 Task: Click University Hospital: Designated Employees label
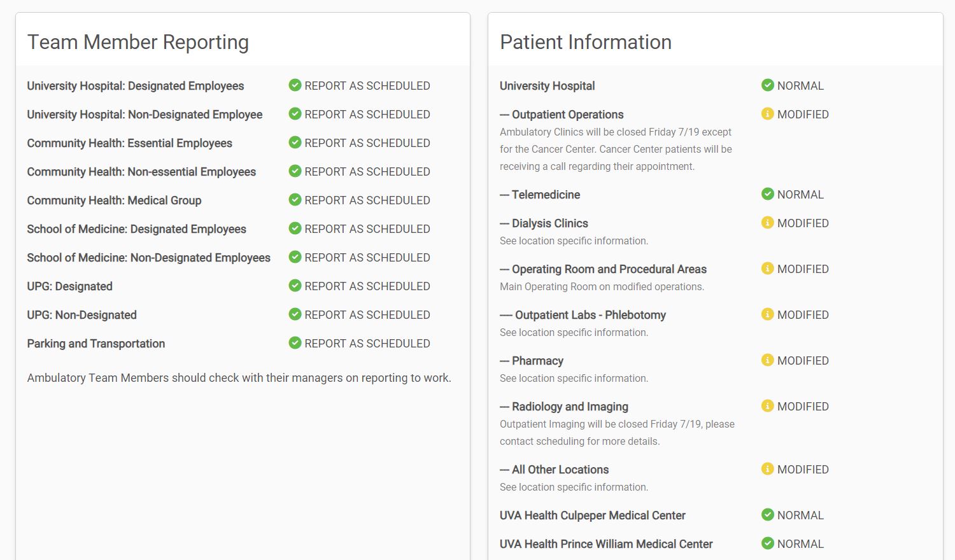[x=136, y=86]
